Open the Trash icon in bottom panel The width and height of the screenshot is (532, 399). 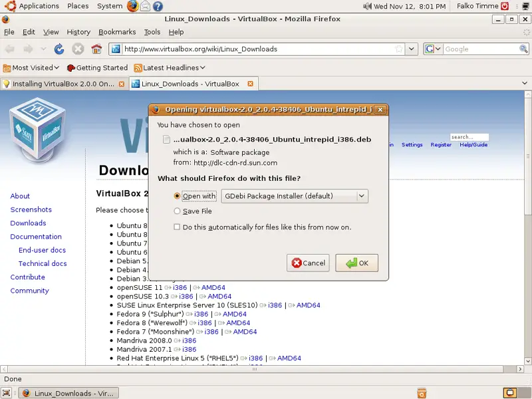click(422, 393)
